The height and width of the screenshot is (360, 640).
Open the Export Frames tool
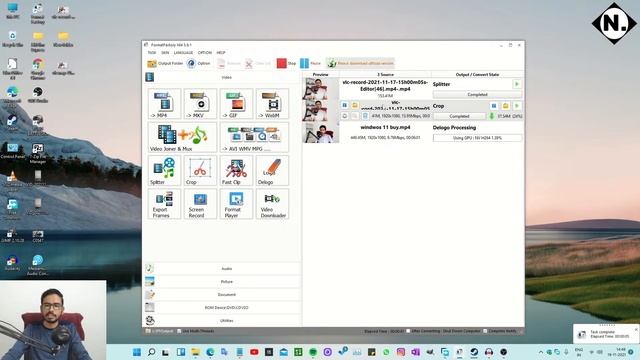164,204
